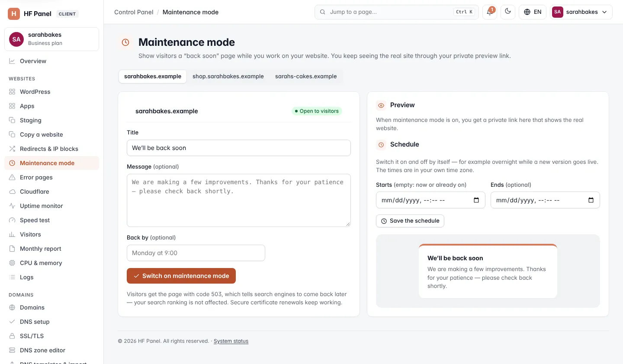623x364 pixels.
Task: Click the notifications bell icon
Action: (490, 12)
